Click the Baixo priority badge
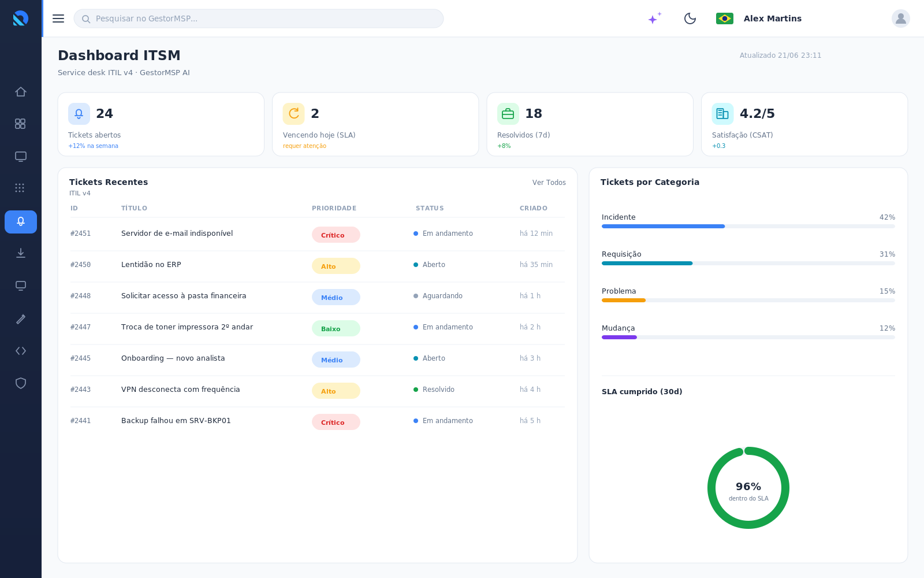 [336, 328]
